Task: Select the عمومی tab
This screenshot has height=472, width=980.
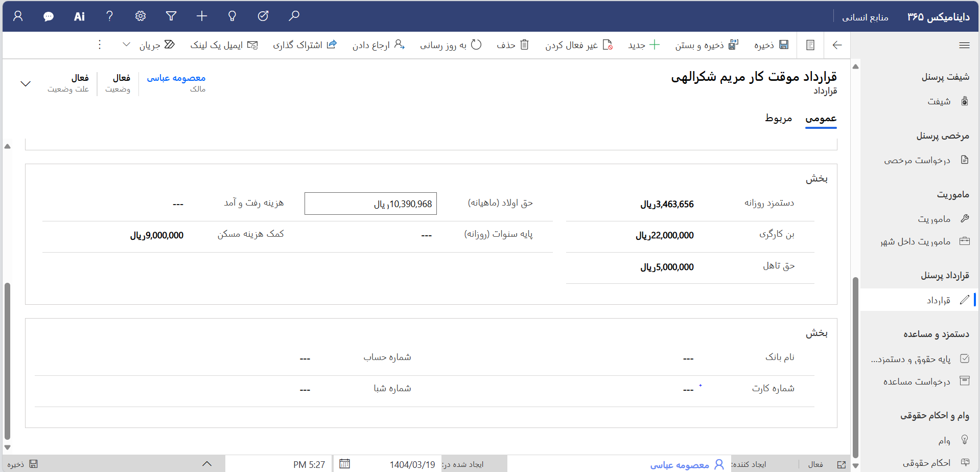Action: (x=821, y=118)
